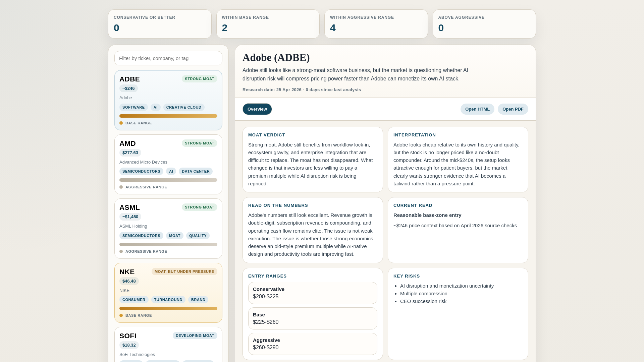Click the BRAND tag on NKE
Viewport: 644px width, 362px height.
click(198, 300)
